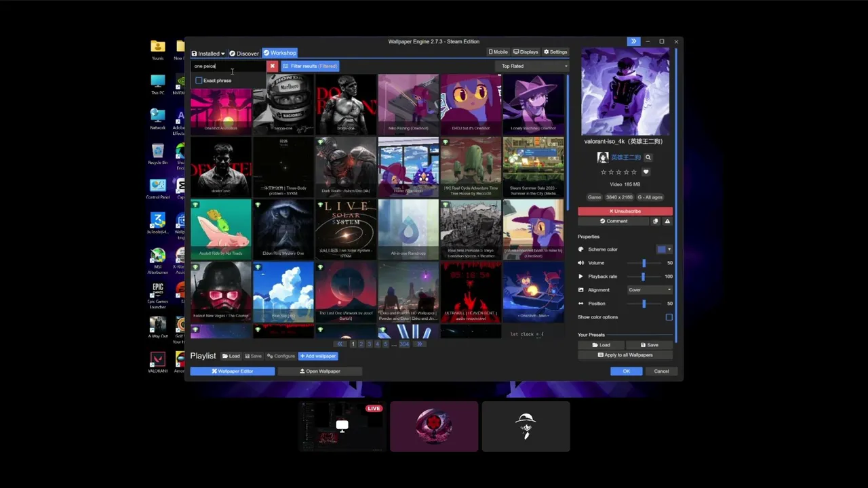
Task: Click the red moon avatar tile
Action: [434, 426]
